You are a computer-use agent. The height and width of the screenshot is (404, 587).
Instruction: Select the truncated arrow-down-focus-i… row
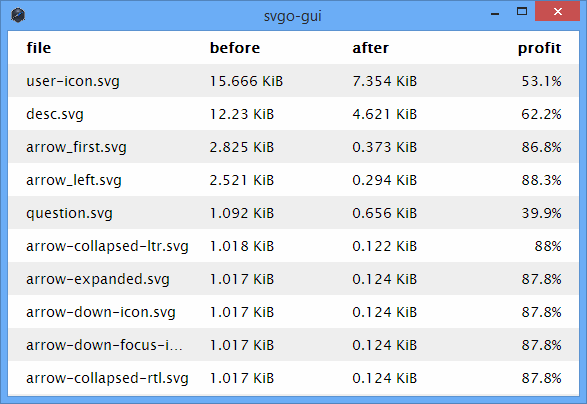coord(294,344)
